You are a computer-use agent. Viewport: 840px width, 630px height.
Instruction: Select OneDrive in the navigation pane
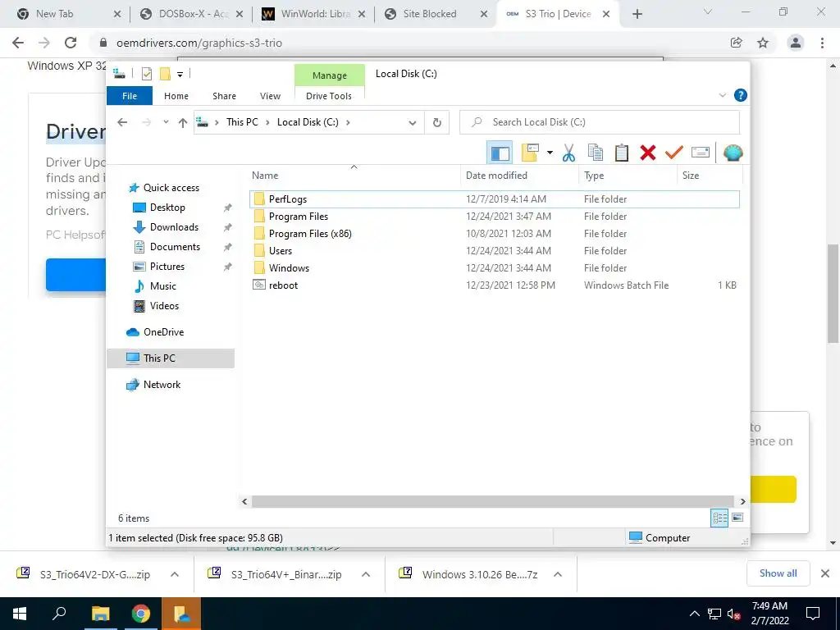pos(163,332)
